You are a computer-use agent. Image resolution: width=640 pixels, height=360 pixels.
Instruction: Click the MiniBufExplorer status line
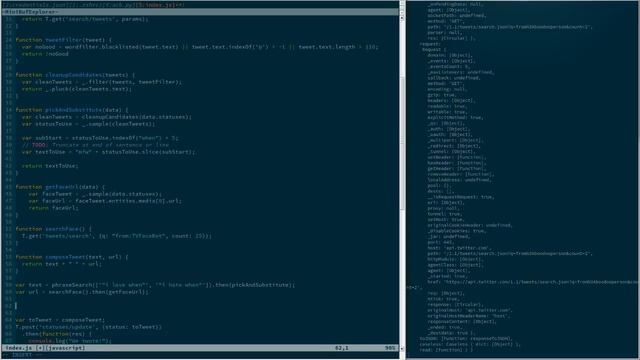click(x=200, y=12)
